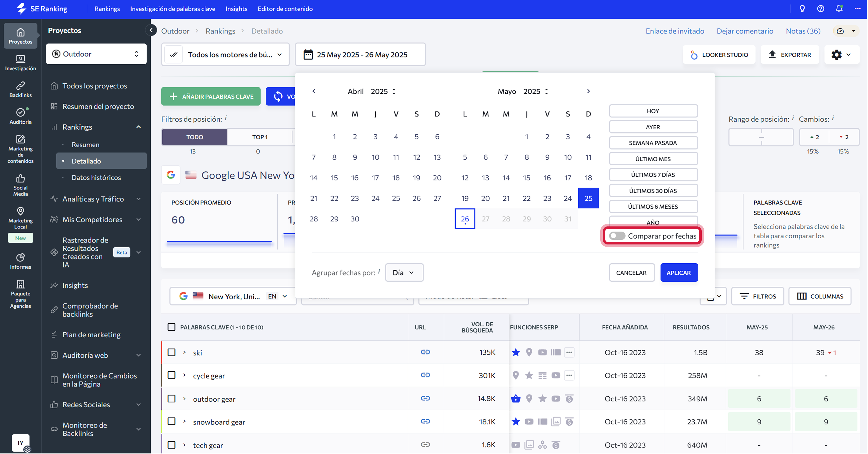This screenshot has width=868, height=454.
Task: Click AÑADIR PALABRAS CLAVE button
Action: (211, 96)
